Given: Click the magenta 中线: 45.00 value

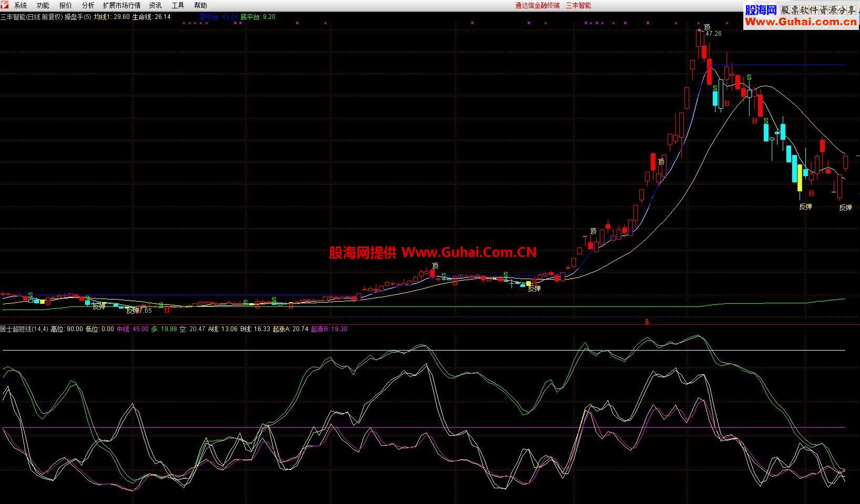Looking at the screenshot, I should pyautogui.click(x=132, y=329).
